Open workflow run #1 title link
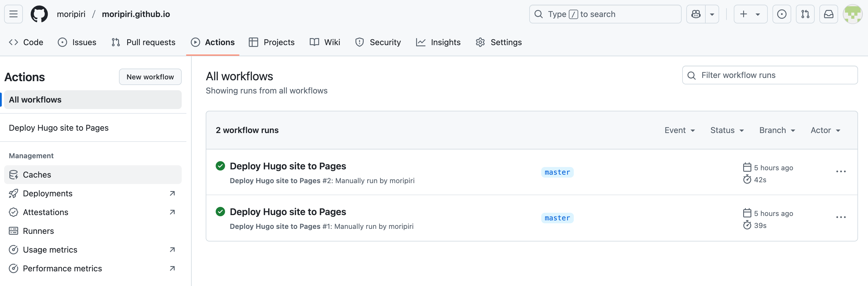This screenshot has height=286, width=868. [288, 212]
